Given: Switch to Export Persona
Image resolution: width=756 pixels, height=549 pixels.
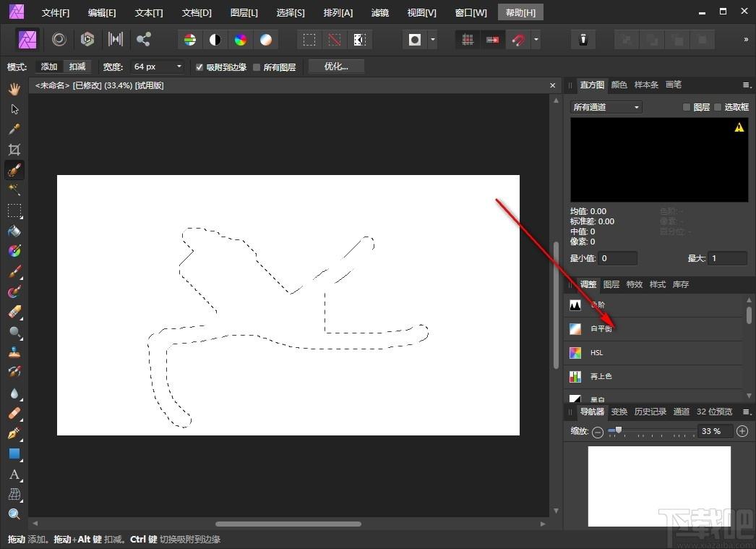Looking at the screenshot, I should (x=143, y=39).
